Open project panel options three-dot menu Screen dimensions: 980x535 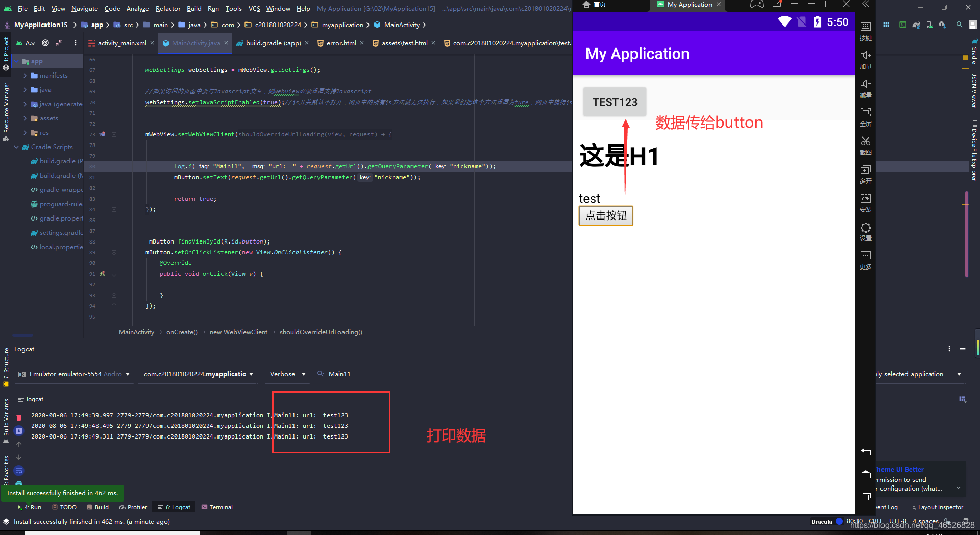click(x=76, y=43)
